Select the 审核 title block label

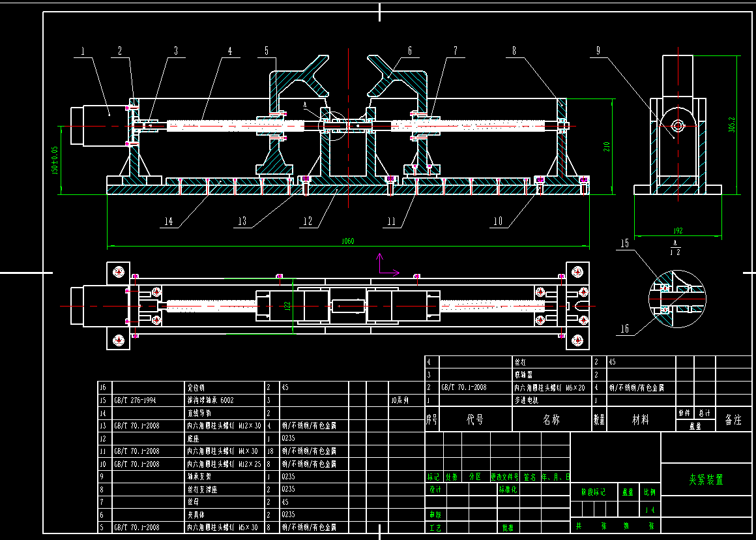[435, 515]
